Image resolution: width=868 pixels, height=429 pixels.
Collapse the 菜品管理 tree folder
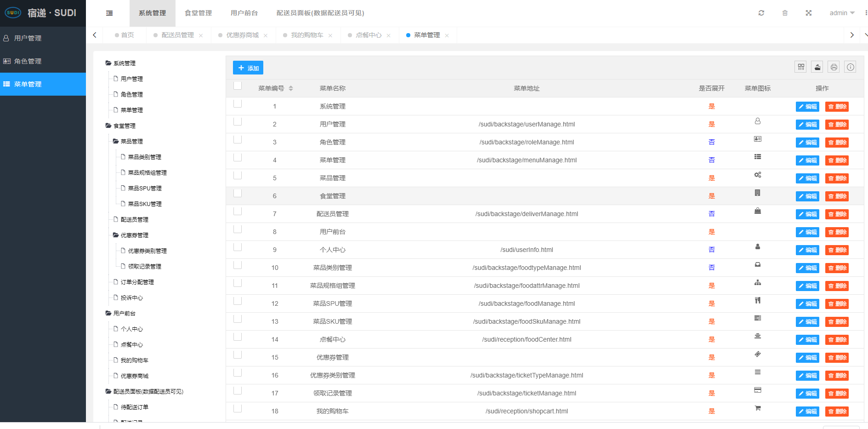[x=116, y=141]
